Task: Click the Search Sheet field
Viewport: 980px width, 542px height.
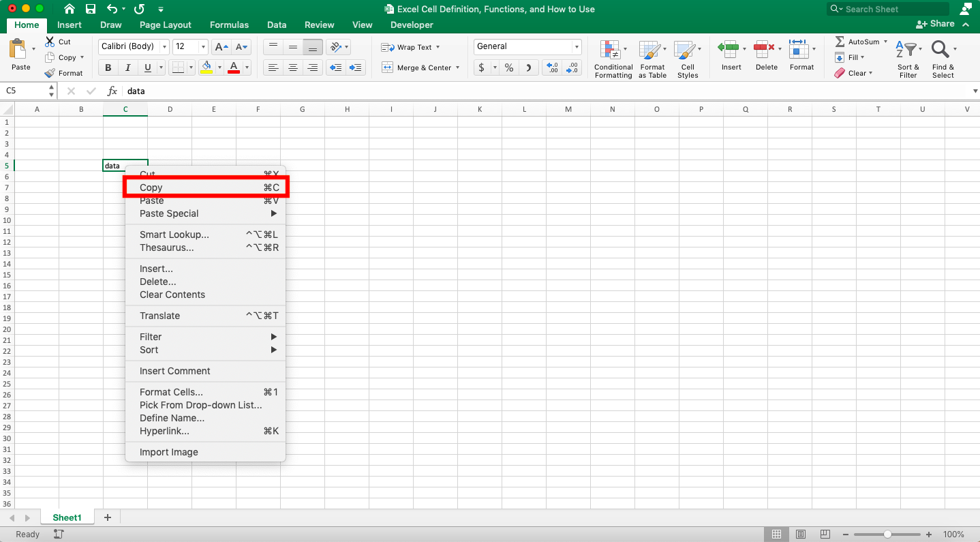Action: point(888,9)
